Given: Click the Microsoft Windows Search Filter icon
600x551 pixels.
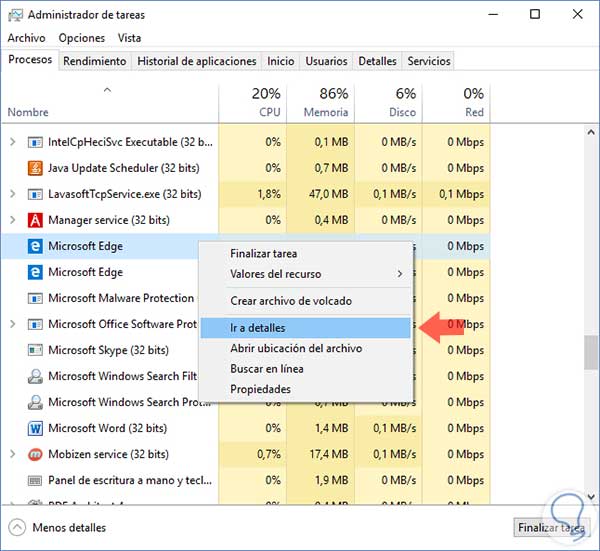Looking at the screenshot, I should point(35,377).
